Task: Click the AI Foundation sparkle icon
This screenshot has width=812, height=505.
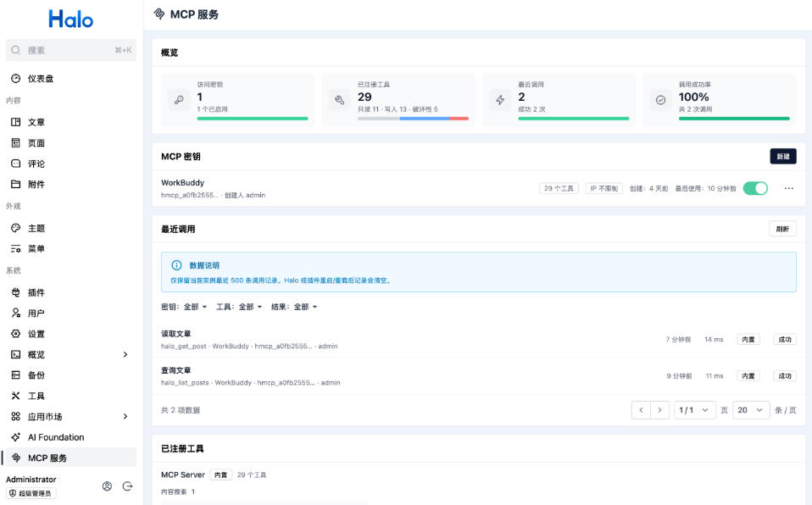Action: 15,437
